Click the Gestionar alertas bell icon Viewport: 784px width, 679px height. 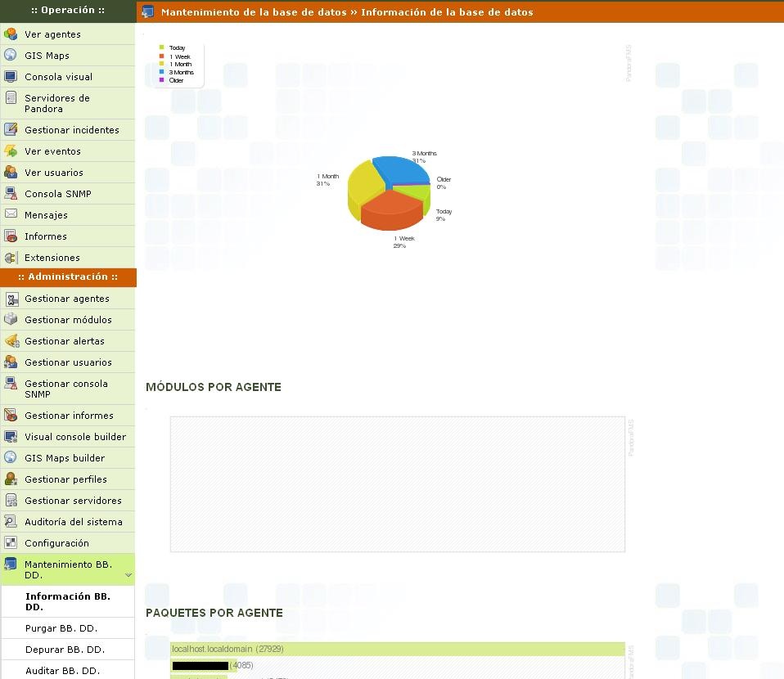point(11,341)
